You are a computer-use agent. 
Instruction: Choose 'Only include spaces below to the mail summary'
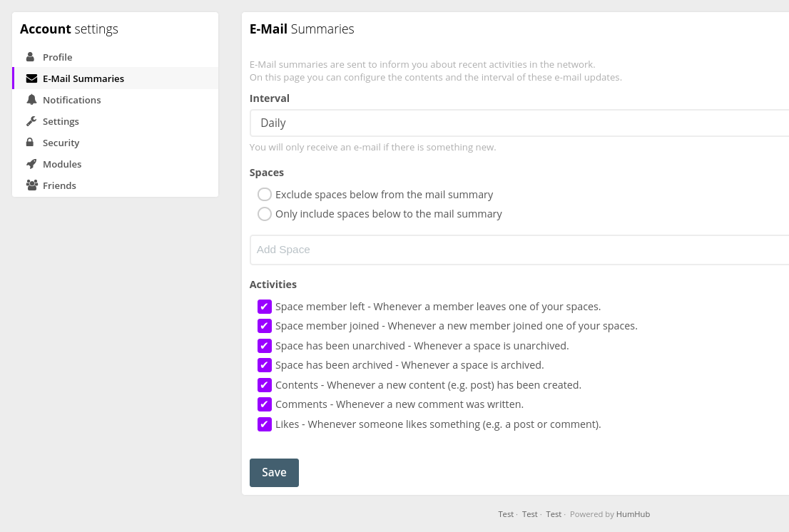pos(265,214)
